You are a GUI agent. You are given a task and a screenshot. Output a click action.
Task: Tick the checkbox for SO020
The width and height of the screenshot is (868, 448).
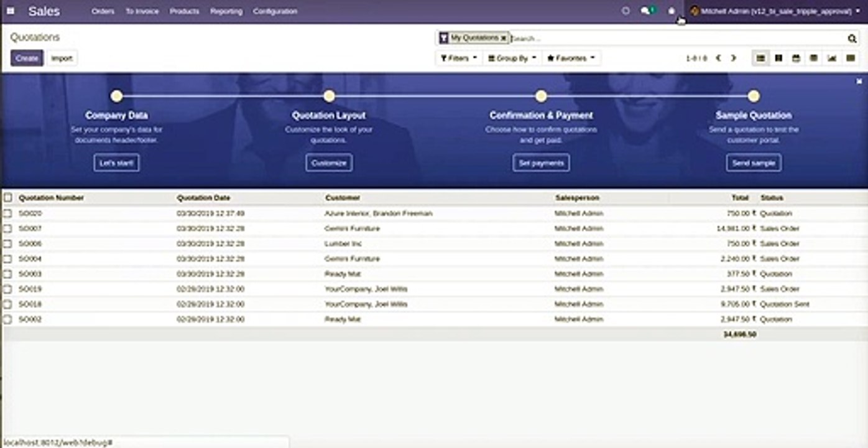[x=7, y=213]
